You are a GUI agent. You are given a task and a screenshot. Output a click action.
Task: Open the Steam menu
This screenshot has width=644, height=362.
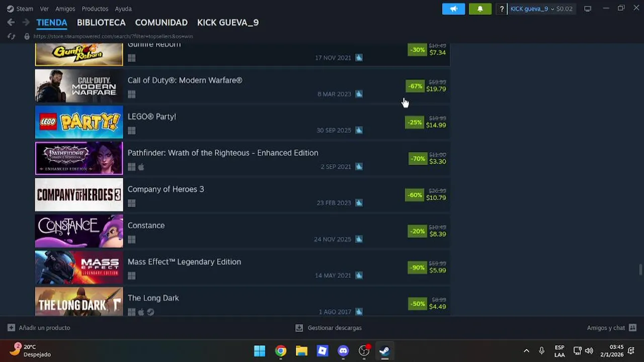pos(25,9)
